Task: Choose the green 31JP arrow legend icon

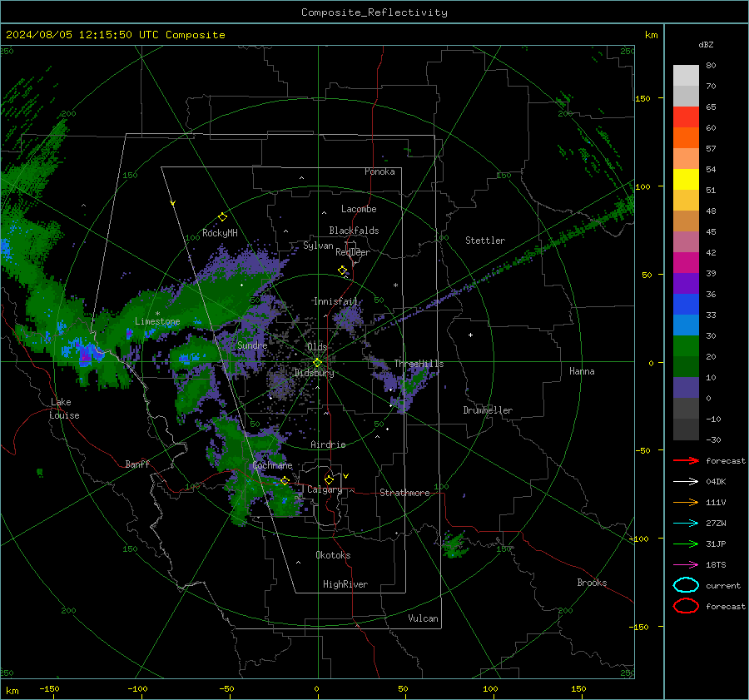Action: click(x=686, y=544)
